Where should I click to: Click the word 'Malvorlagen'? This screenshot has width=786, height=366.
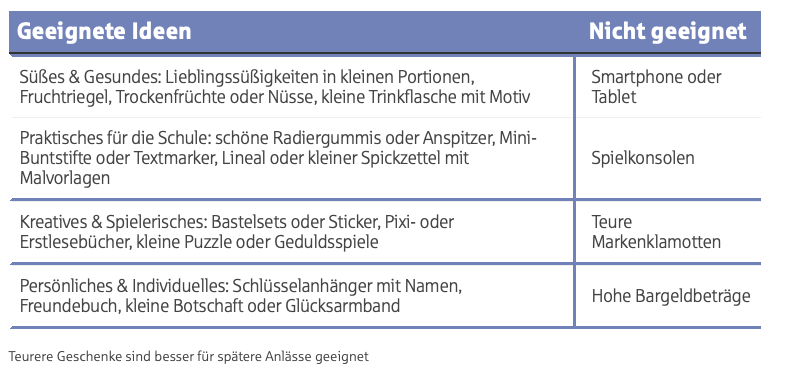[x=65, y=177]
